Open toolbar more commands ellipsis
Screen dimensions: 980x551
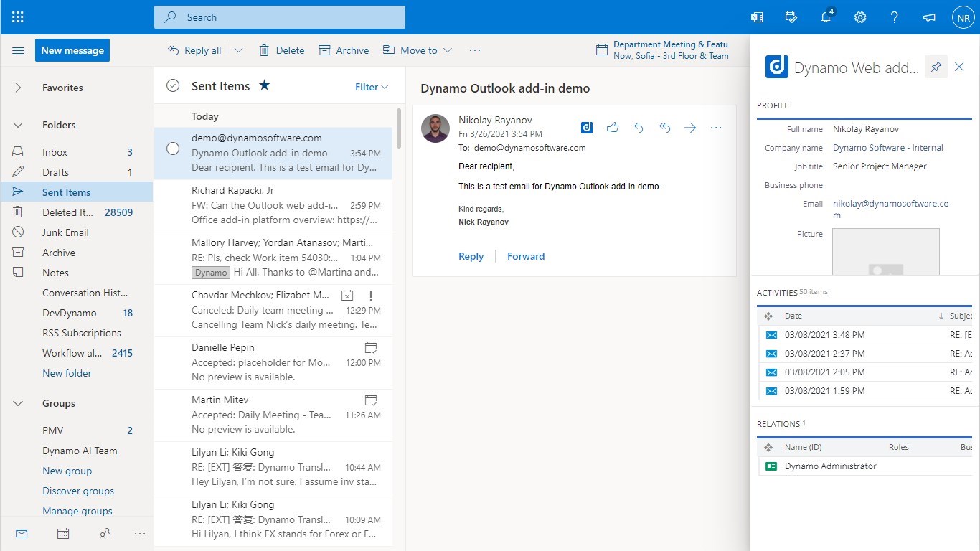(x=474, y=50)
